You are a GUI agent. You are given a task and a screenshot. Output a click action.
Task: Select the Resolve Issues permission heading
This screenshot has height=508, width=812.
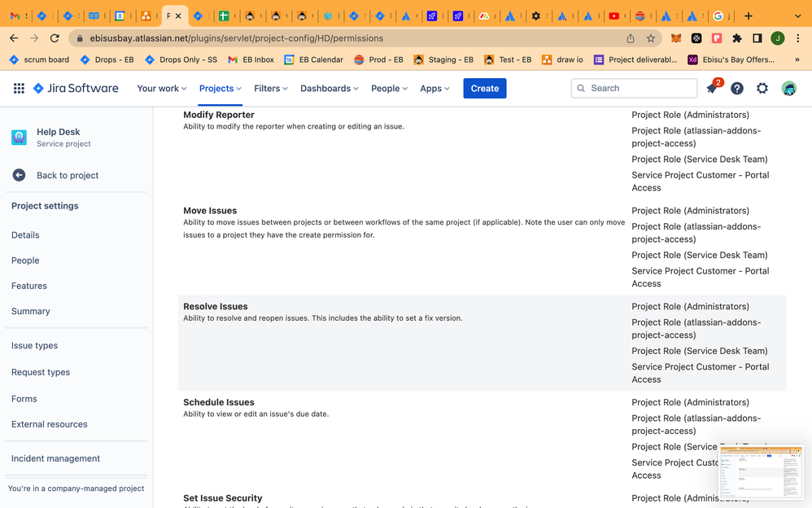click(216, 306)
